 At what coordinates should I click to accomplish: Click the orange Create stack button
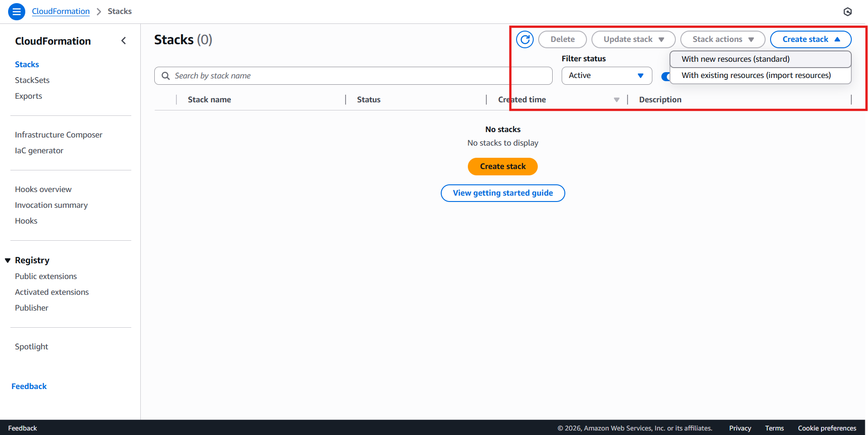[x=503, y=166]
